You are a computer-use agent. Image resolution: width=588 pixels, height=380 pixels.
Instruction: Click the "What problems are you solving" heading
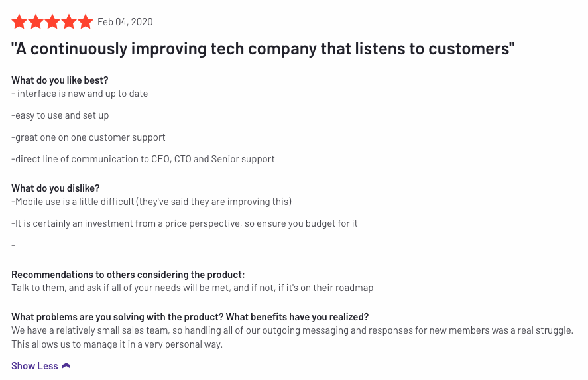click(190, 316)
